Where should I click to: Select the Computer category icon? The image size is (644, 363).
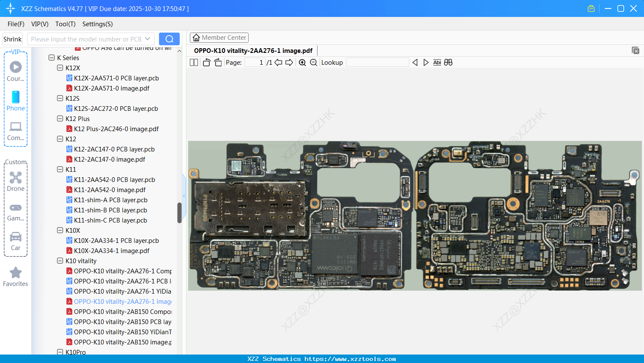16,131
